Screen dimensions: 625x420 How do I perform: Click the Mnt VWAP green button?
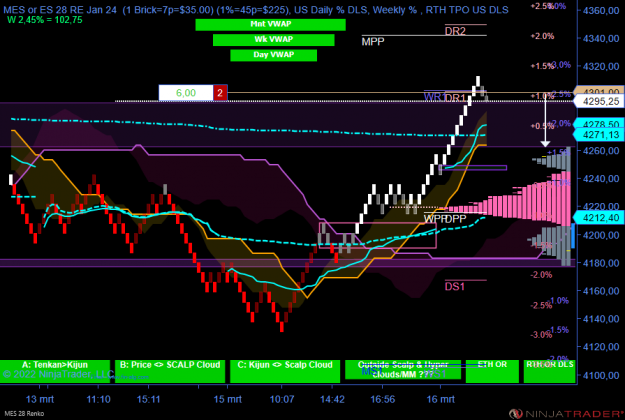[x=270, y=24]
